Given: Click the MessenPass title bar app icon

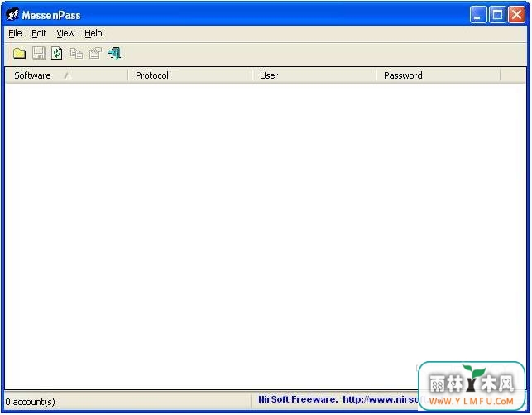Looking at the screenshot, I should click(x=12, y=15).
